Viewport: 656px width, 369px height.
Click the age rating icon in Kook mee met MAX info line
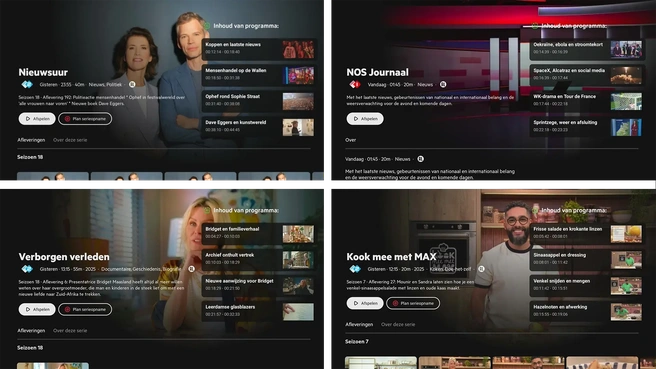point(482,269)
